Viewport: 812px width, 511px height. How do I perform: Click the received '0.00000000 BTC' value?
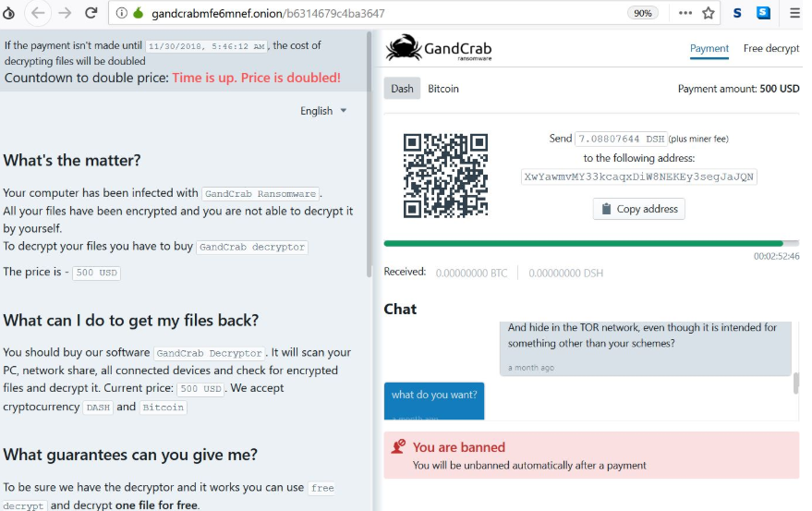[x=471, y=274]
